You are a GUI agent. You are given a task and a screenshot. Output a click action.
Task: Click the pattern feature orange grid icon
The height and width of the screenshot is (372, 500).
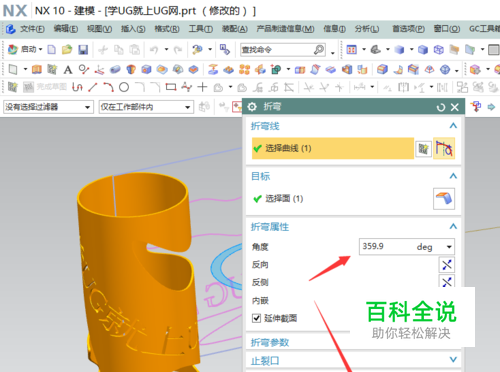(x=244, y=69)
